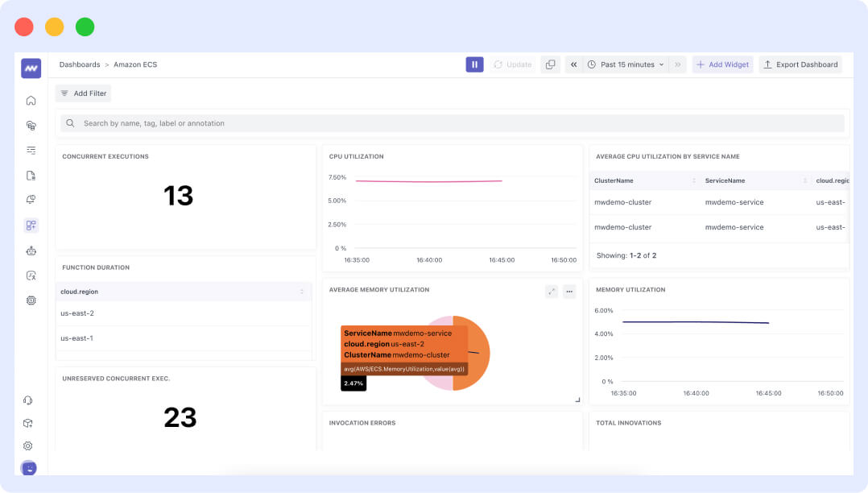Click the duplicate dashboard copy icon
The height and width of the screenshot is (493, 868).
(550, 64)
